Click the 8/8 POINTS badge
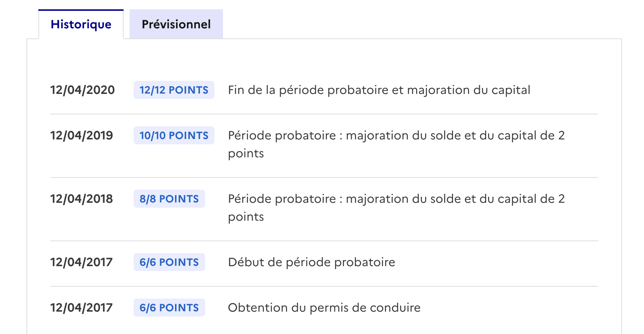The image size is (644, 334). (169, 199)
